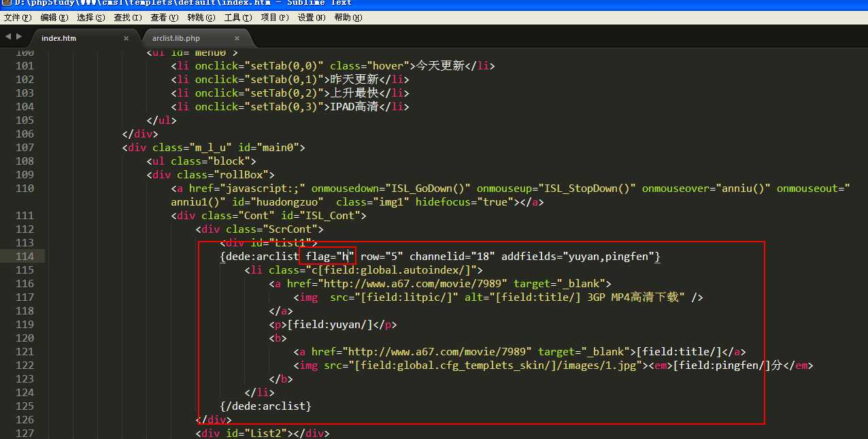Click line number 127 in the gutter
868x439 pixels.
[24, 434]
